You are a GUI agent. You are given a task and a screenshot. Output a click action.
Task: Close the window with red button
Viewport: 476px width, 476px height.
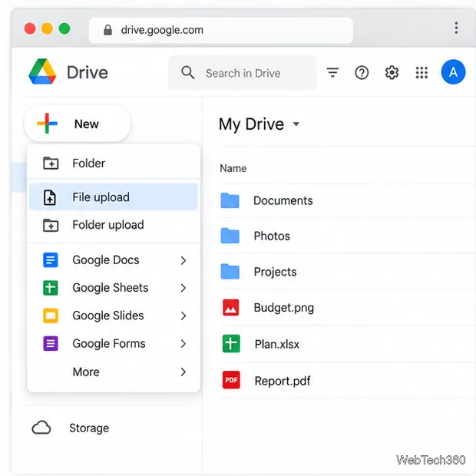point(30,29)
